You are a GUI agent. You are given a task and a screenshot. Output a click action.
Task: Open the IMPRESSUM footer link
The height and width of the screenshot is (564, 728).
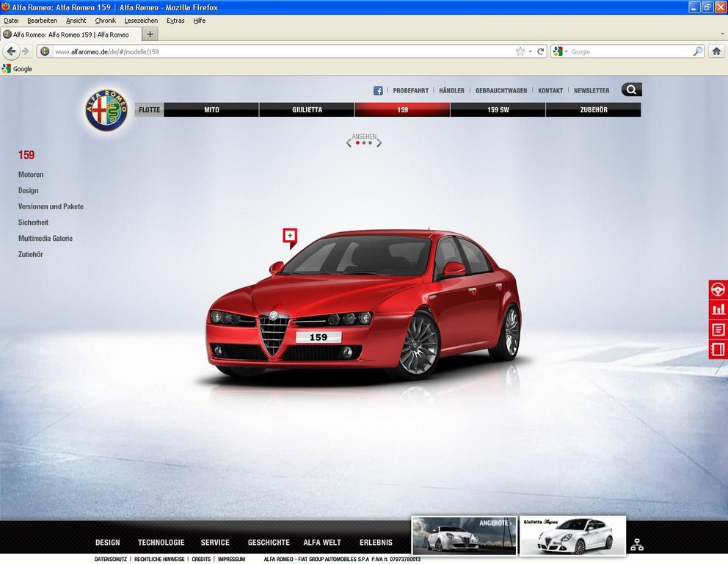point(231,560)
